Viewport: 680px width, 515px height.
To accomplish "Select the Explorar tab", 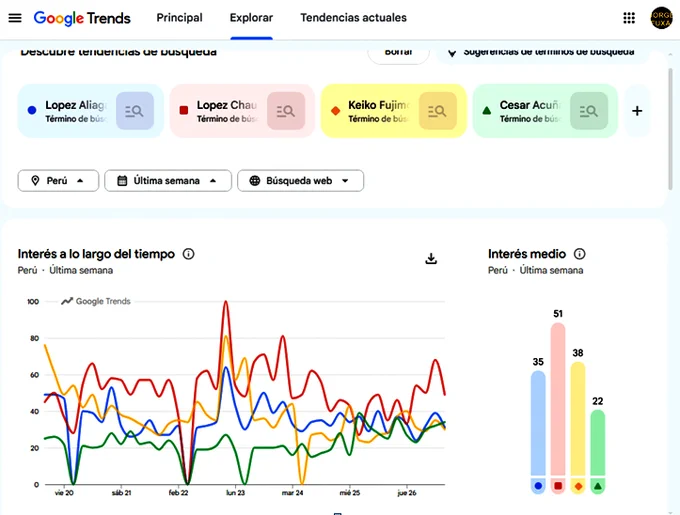I will [251, 18].
